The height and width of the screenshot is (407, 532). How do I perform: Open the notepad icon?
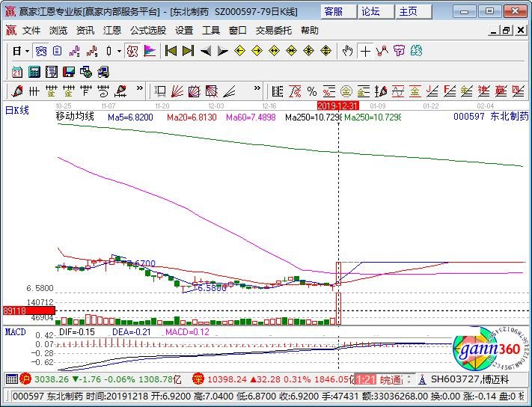click(52, 72)
